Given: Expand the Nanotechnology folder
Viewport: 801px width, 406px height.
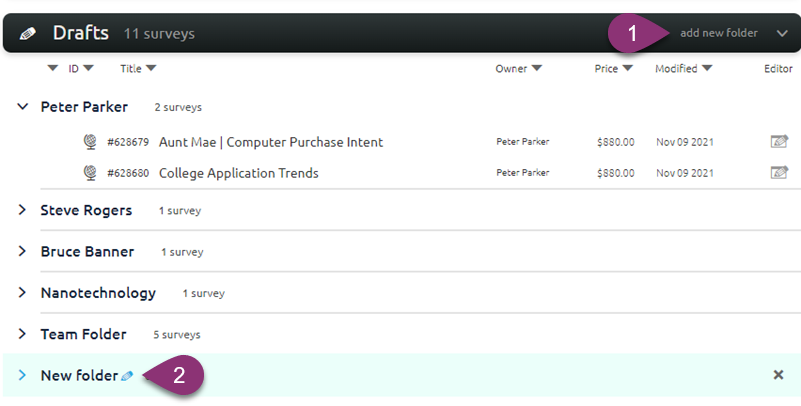Looking at the screenshot, I should pos(22,293).
